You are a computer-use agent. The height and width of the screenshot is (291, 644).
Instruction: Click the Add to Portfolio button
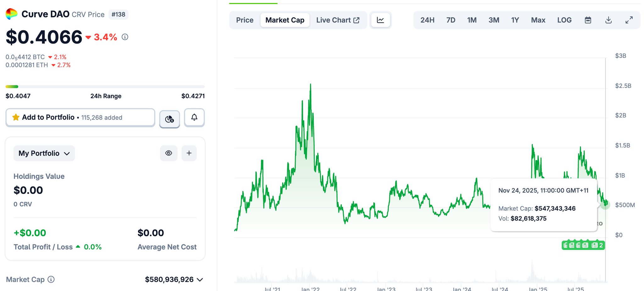click(x=80, y=117)
